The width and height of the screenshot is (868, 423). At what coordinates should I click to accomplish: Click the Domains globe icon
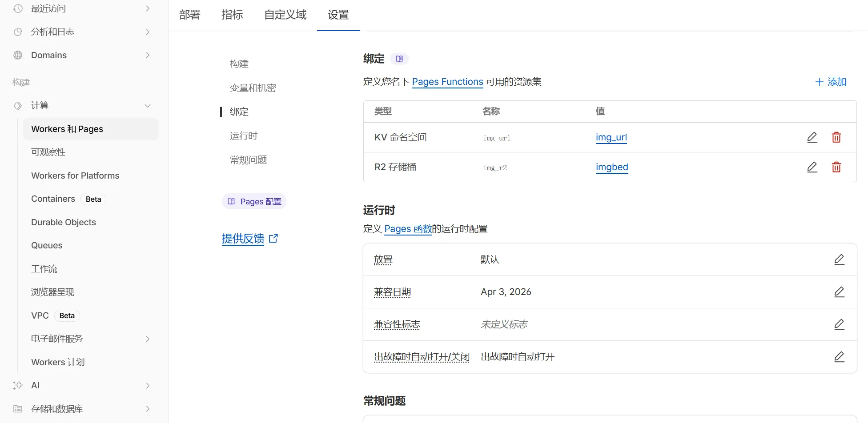[18, 55]
